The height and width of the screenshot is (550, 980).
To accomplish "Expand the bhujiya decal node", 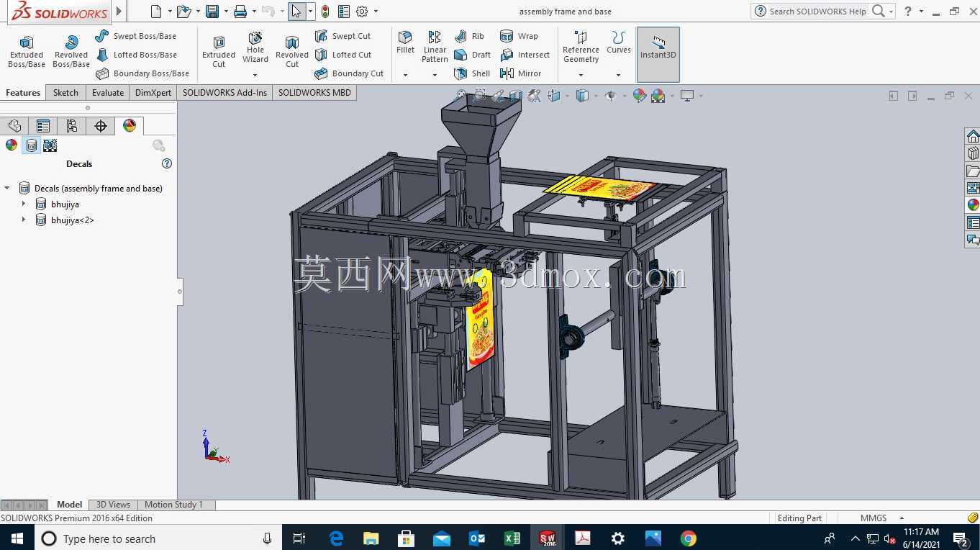I will [24, 204].
